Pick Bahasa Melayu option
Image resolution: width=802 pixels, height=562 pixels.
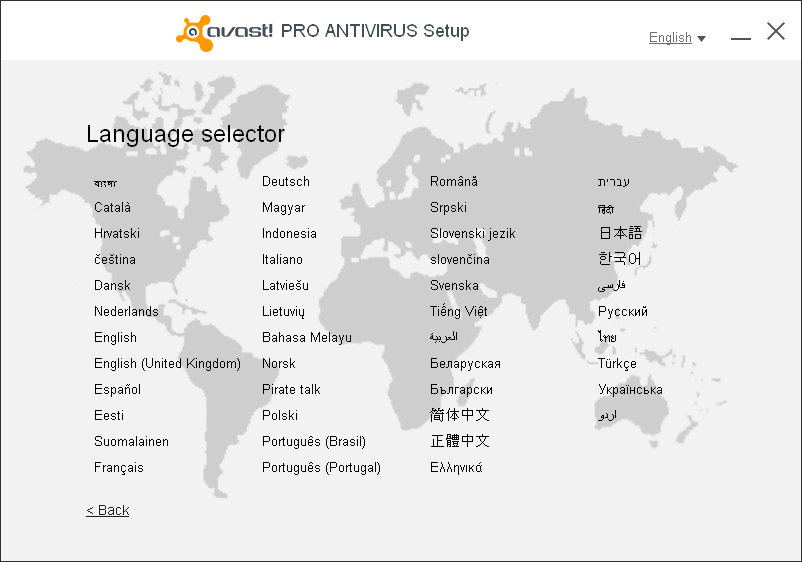click(x=307, y=338)
